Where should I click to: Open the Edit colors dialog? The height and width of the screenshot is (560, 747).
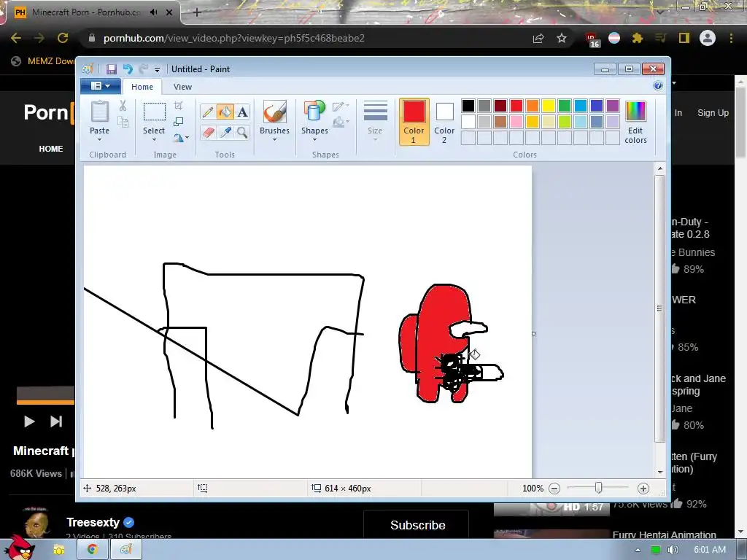635,122
